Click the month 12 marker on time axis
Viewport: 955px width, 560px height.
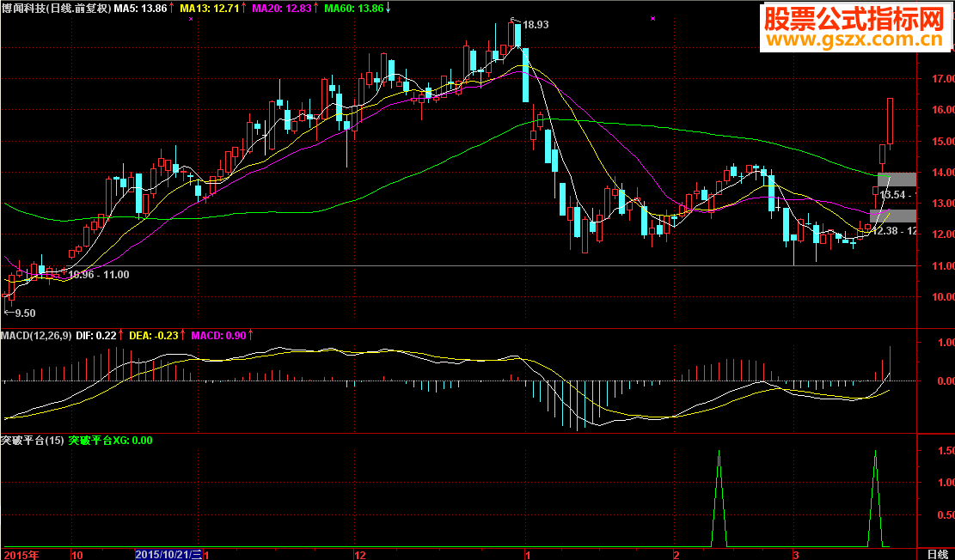click(360, 555)
